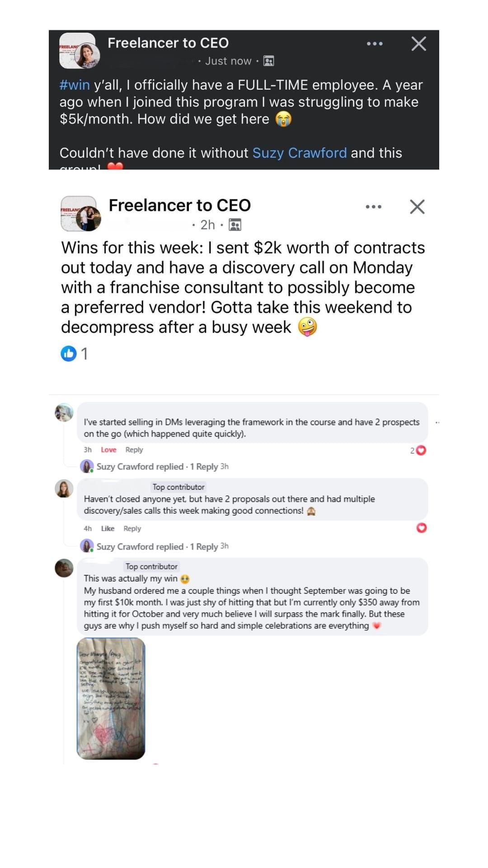This screenshot has width=488, height=868.
Task: Open the Suzy Crawford mention in the post
Action: (299, 153)
